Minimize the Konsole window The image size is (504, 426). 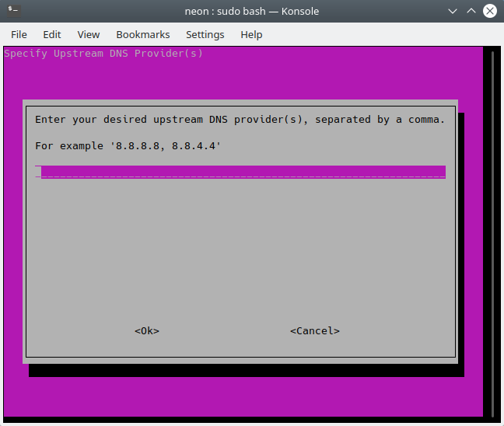[453, 11]
